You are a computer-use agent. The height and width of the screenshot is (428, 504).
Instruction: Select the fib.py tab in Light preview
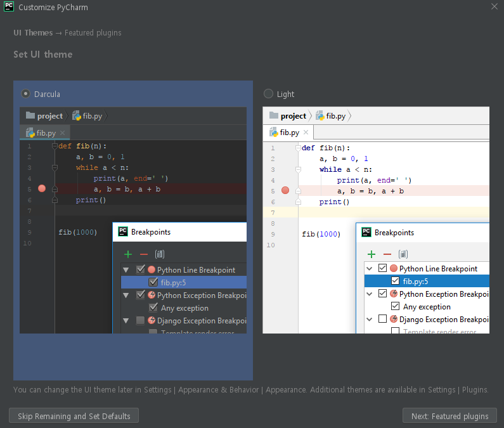[288, 133]
